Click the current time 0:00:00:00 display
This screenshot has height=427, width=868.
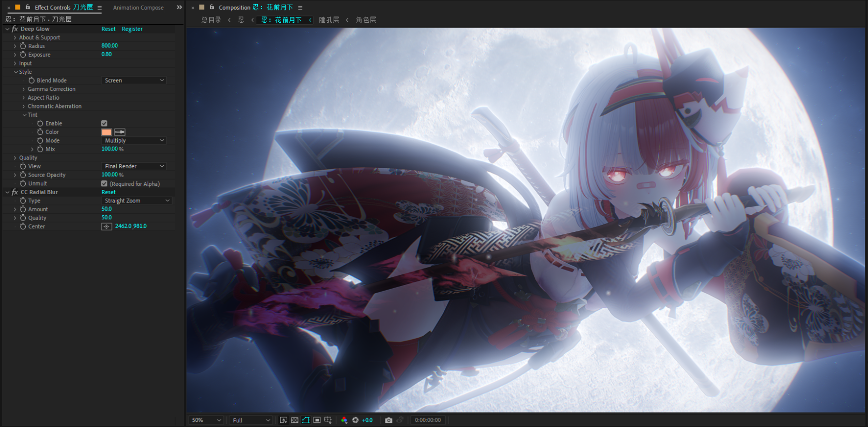coord(428,420)
